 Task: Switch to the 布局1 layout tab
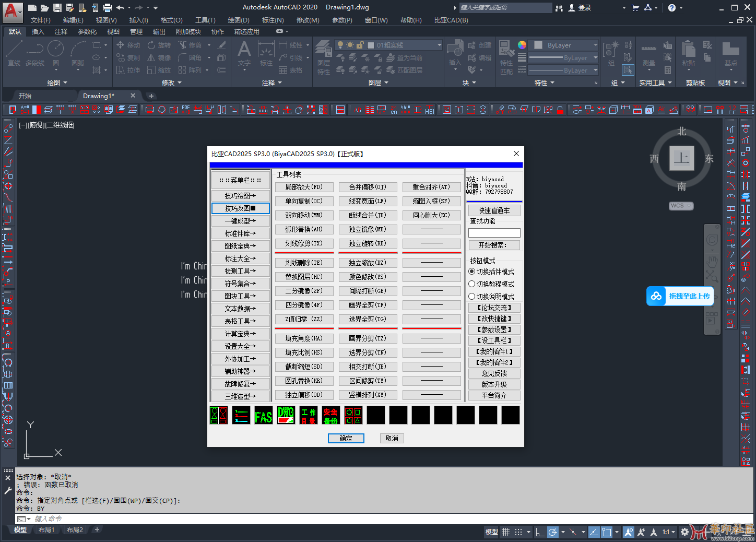pyautogui.click(x=46, y=530)
